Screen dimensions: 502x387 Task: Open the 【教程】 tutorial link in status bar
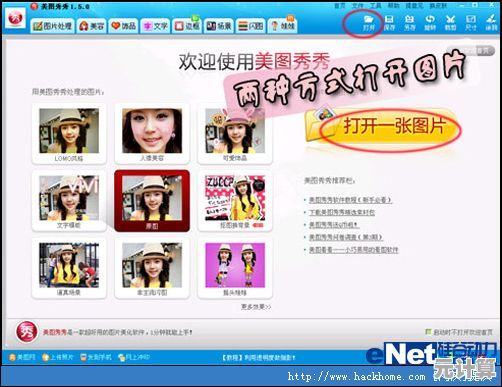click(x=259, y=358)
